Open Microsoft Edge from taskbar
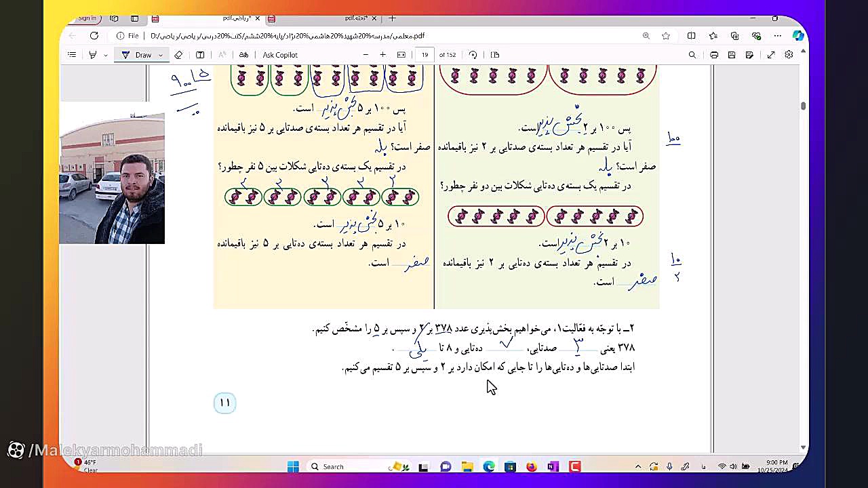868x488 pixels. 489,466
